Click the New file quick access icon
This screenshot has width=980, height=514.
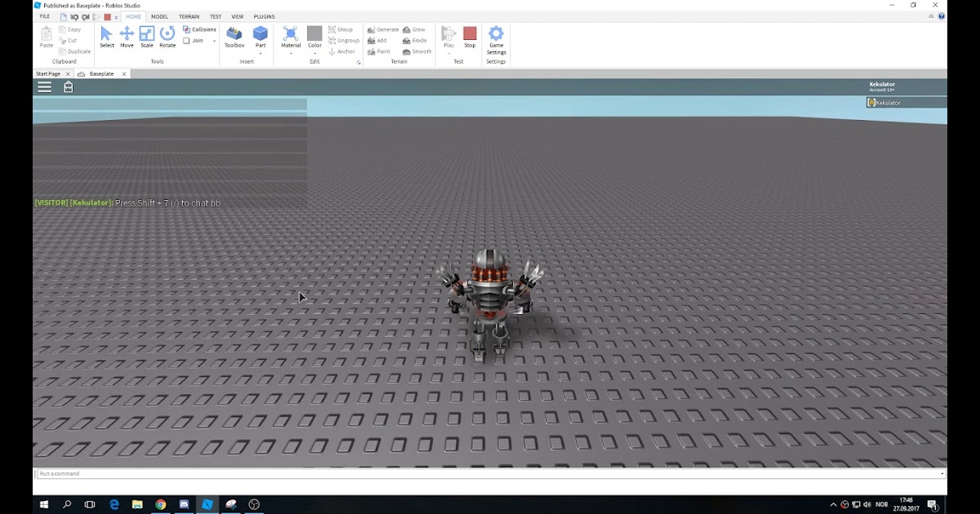click(x=64, y=16)
